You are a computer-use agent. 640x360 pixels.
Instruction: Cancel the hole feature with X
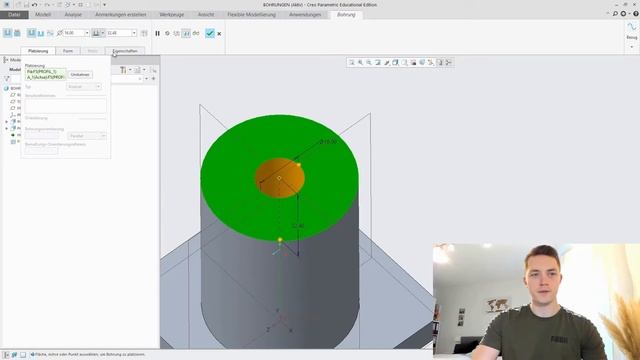coord(219,34)
